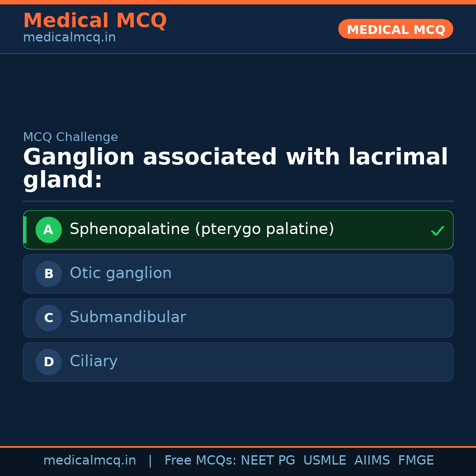This screenshot has height=476, width=476.
Task: Open the medicalmcq.in link under the title
Action: tap(69, 38)
